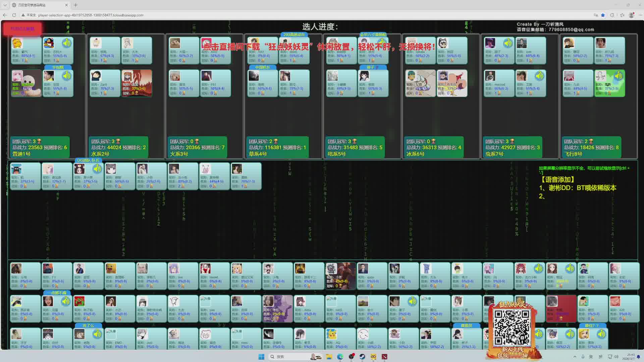Play voice of OG战队-队长 player card
Image resolution: width=644 pixels, height=362 pixels.
(x=97, y=169)
